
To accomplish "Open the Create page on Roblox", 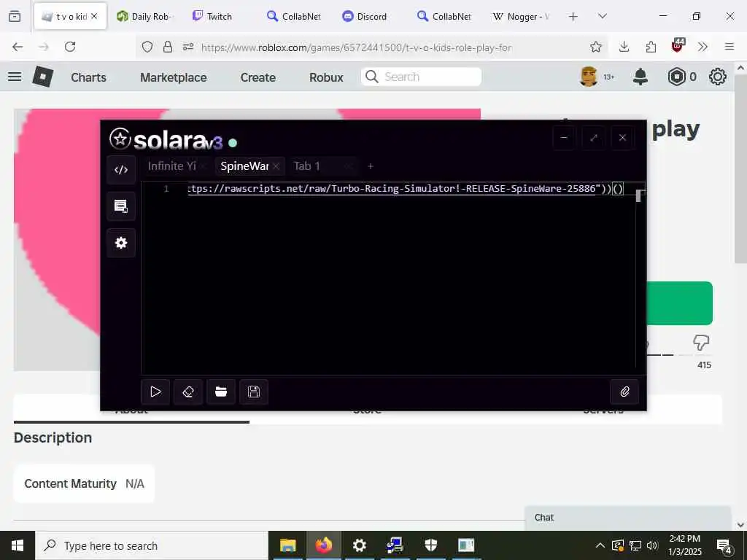I will click(x=258, y=77).
